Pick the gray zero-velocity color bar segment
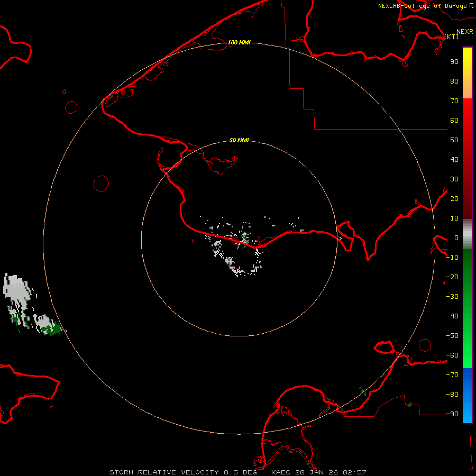 click(x=467, y=235)
